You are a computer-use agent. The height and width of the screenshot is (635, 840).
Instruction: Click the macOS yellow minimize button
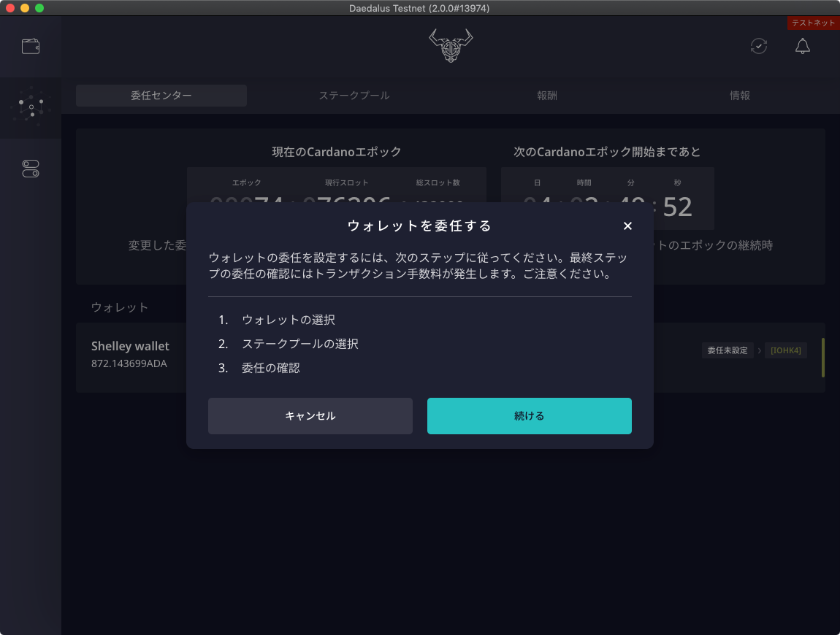point(25,8)
